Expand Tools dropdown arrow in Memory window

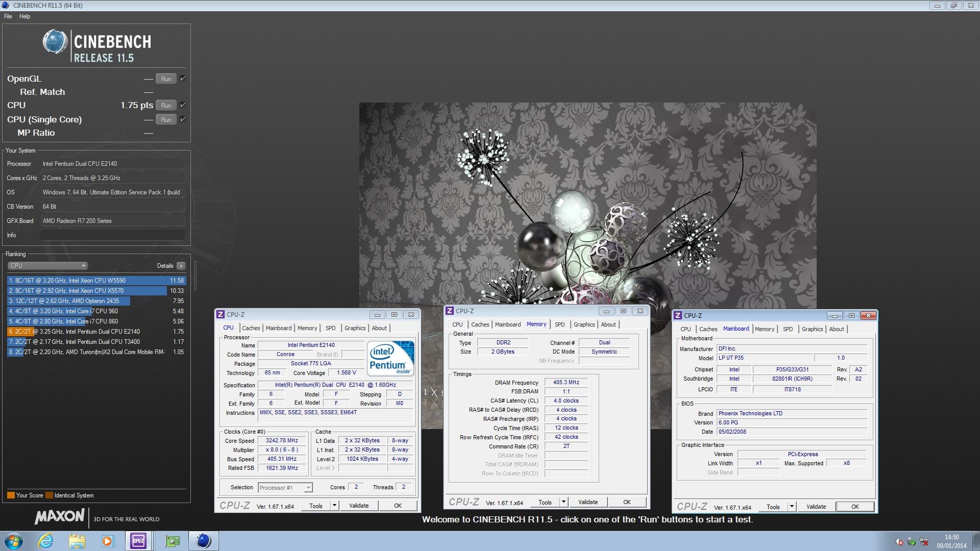(x=563, y=502)
